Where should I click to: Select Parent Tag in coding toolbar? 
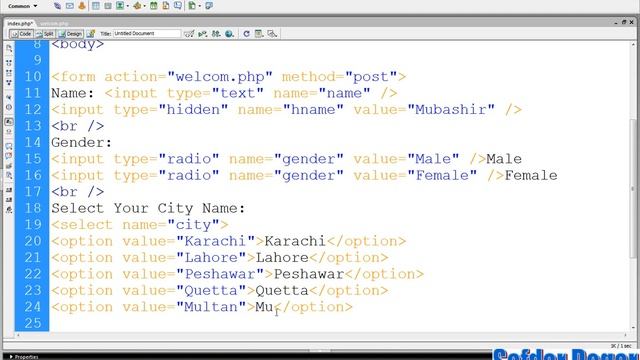tap(9, 98)
